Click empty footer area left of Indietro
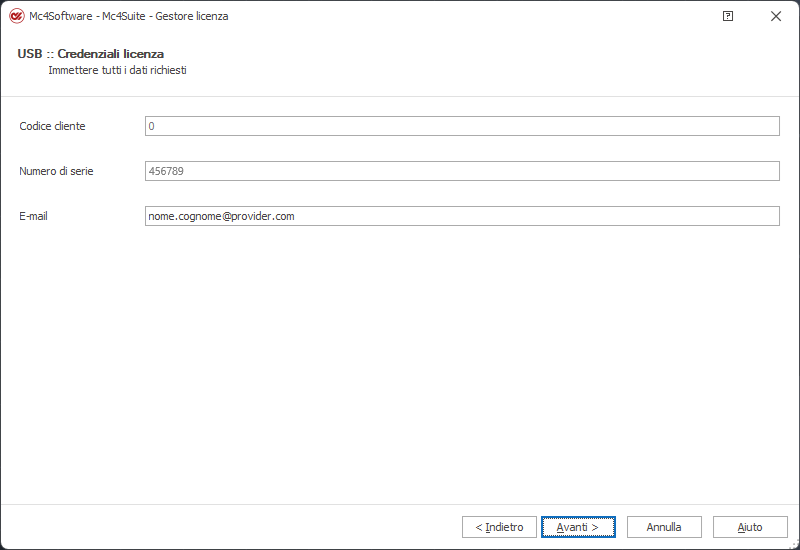800x550 pixels. click(x=230, y=527)
